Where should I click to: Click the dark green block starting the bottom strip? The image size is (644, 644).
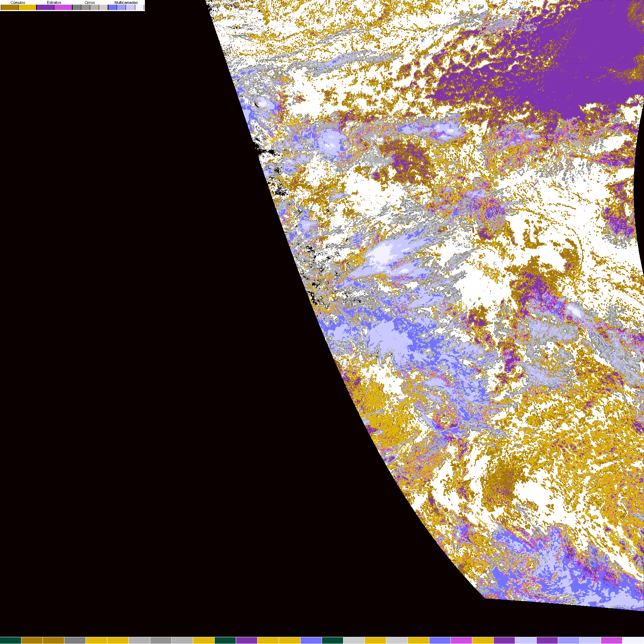tap(10, 640)
